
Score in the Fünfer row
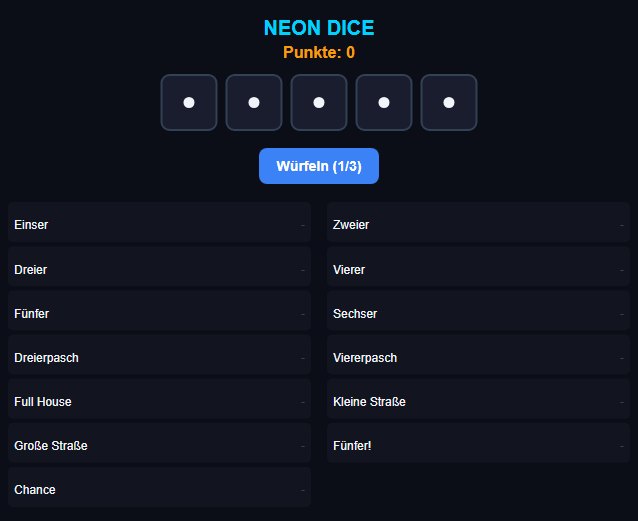coord(159,311)
